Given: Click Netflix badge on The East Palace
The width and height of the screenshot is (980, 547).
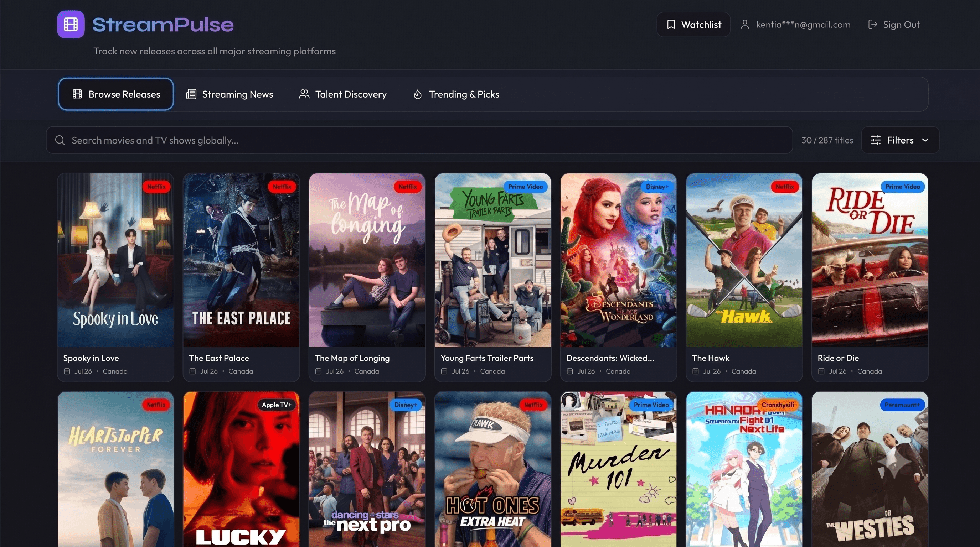Looking at the screenshot, I should [282, 187].
